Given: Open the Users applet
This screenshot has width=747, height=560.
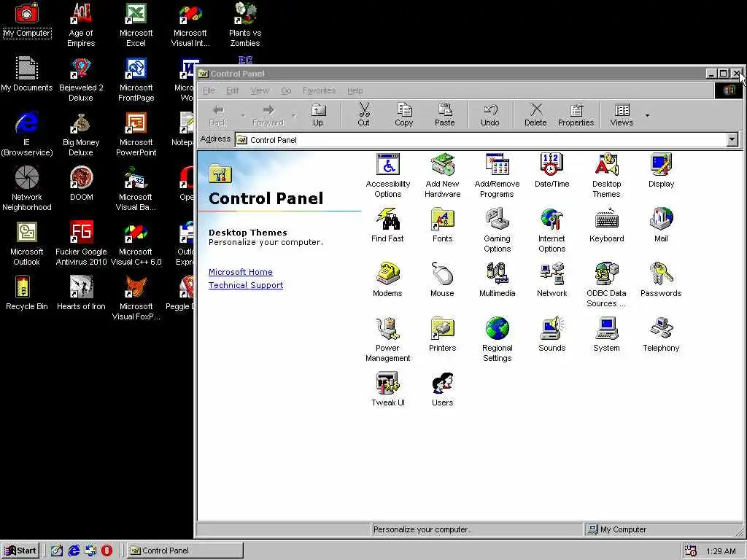Looking at the screenshot, I should (442, 389).
